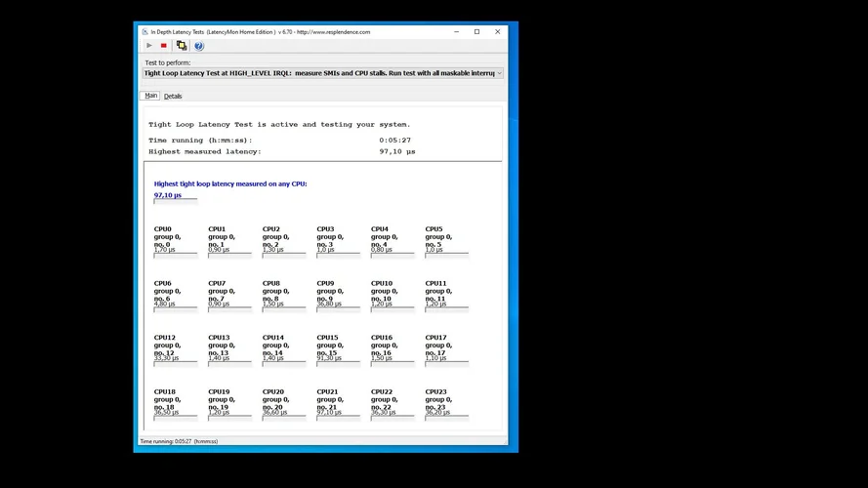Click the CPU21 latency bar
Image resolution: width=868 pixels, height=488 pixels.
click(338, 418)
